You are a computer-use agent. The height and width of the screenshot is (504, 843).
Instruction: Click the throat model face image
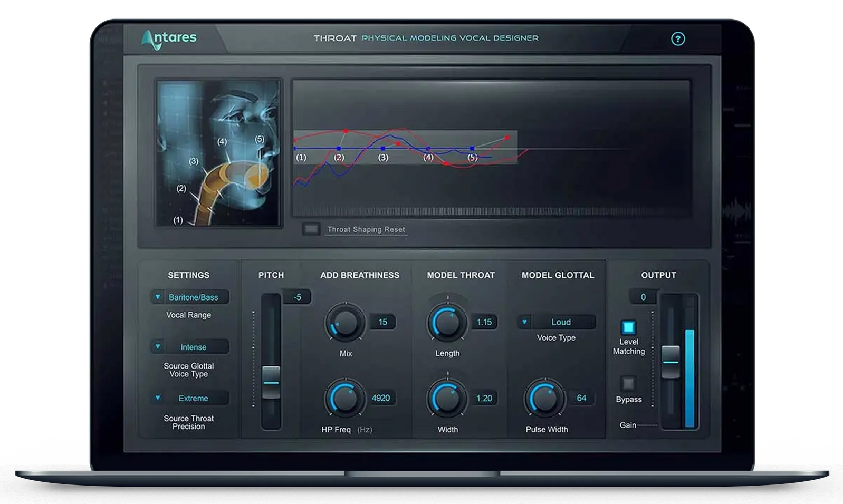218,153
